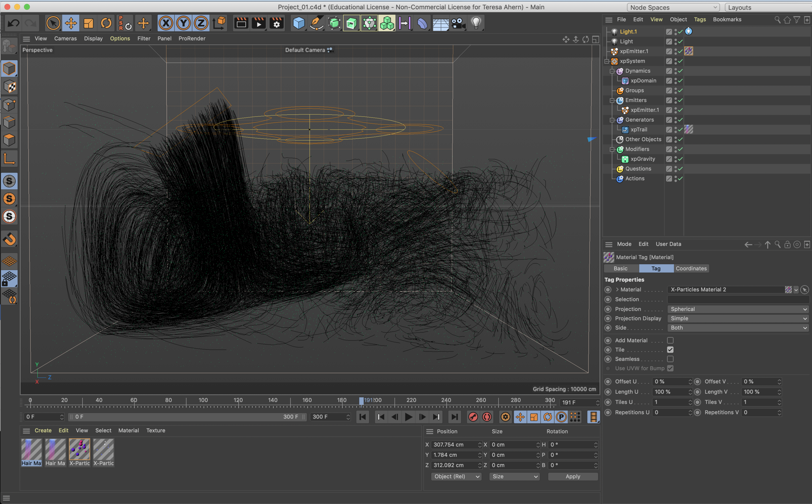Select the Move tool in the toolbar

click(x=71, y=23)
